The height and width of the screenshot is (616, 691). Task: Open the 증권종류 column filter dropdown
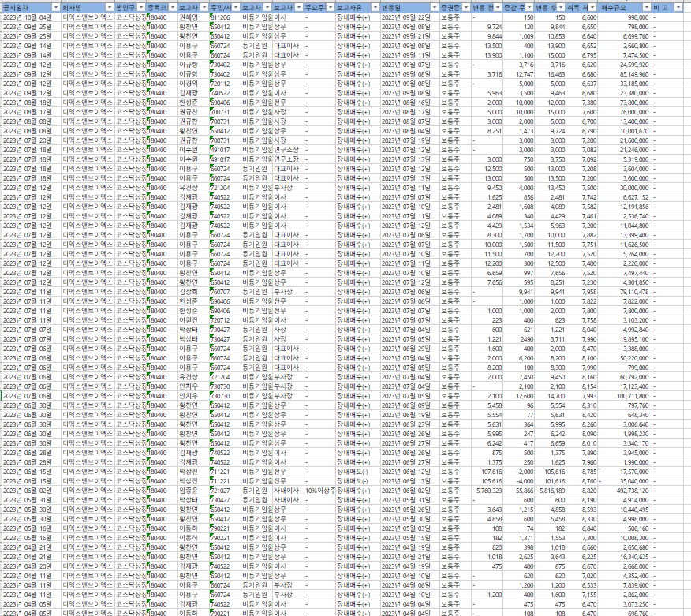click(466, 7)
